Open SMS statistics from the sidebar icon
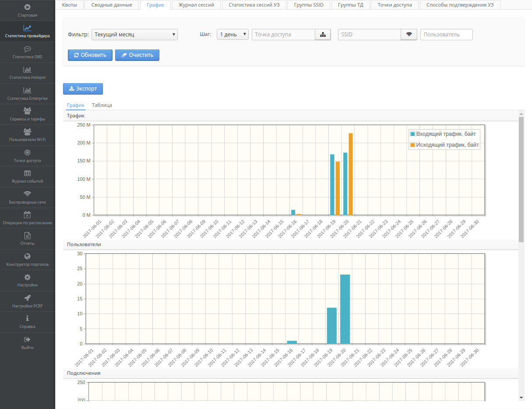The image size is (532, 409). coord(27,49)
